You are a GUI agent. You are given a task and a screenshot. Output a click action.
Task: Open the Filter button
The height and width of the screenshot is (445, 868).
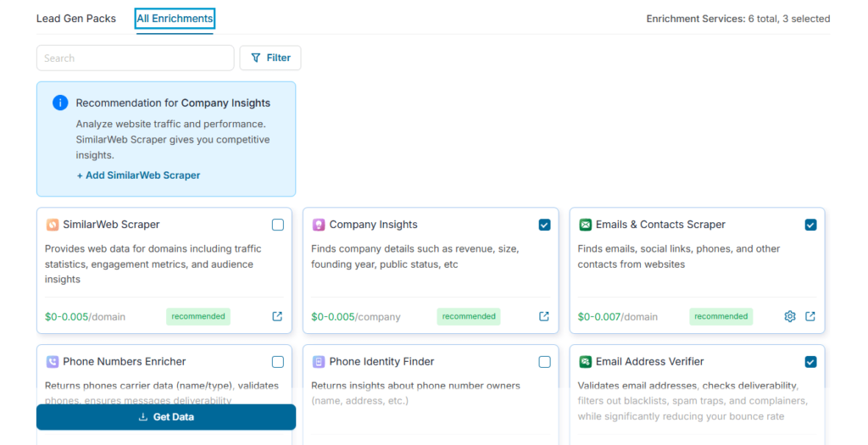point(270,58)
